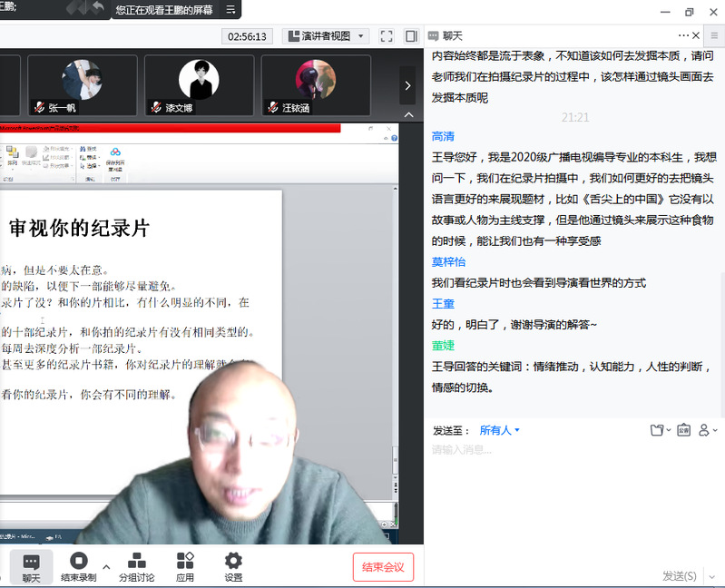The width and height of the screenshot is (725, 588).
Task: Click 漆文博's muted microphone indicator
Action: coord(156,107)
